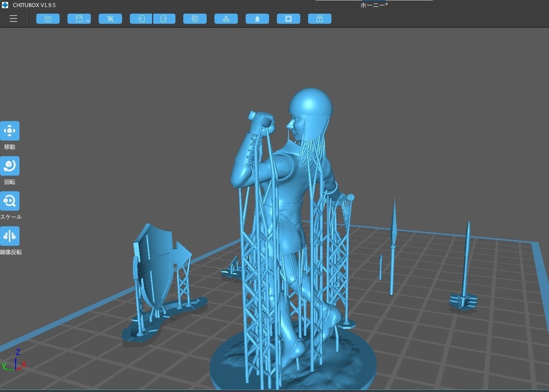Click the copy model icon
Screen dimensions: 549x392
coord(194,18)
